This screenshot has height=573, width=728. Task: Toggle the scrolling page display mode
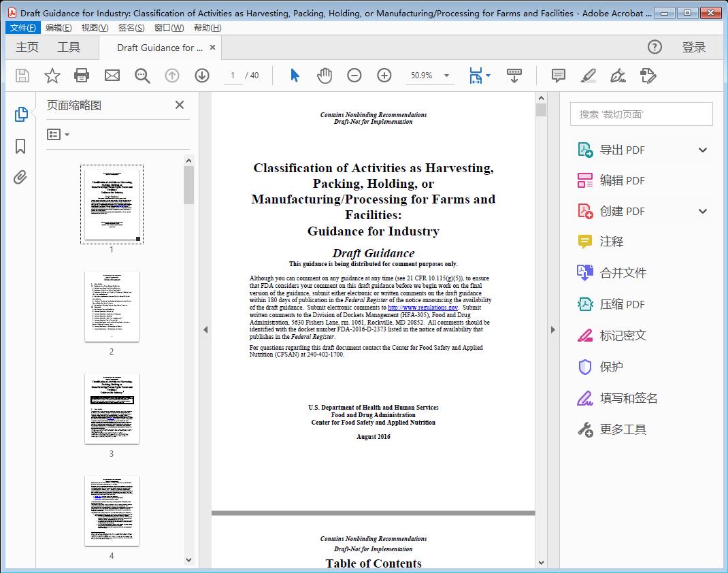tap(514, 76)
